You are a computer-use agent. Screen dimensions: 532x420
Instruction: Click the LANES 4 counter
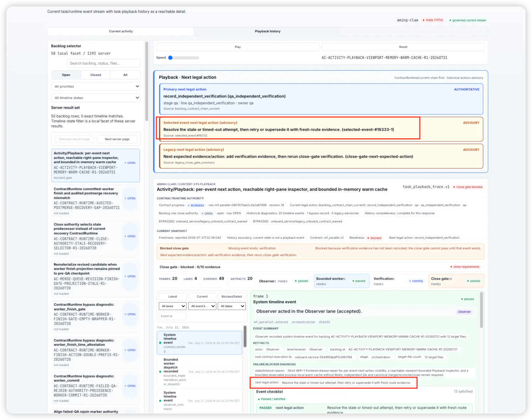click(190, 279)
